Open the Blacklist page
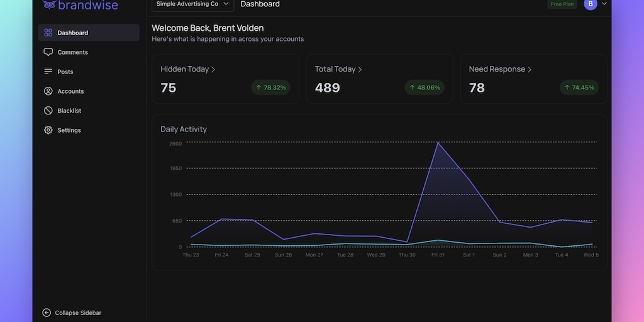 [89, 111]
